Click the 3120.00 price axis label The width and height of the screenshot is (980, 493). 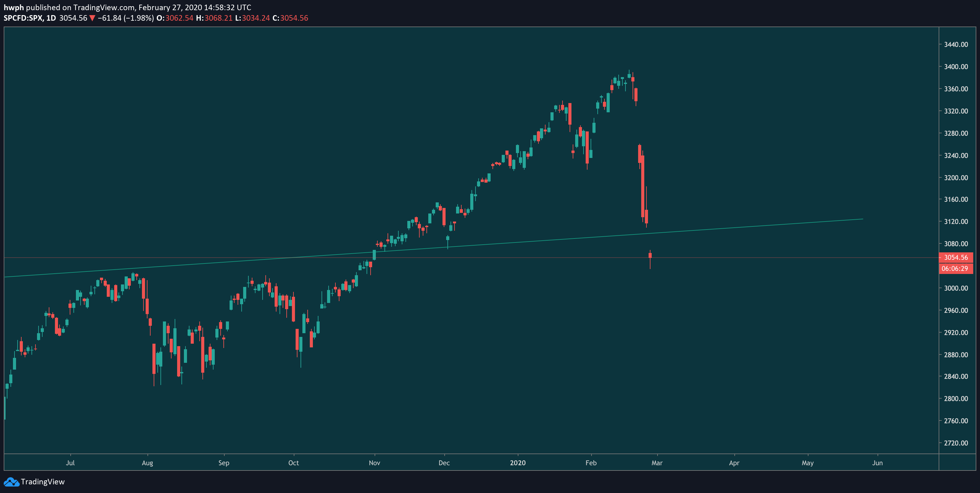[x=956, y=222]
